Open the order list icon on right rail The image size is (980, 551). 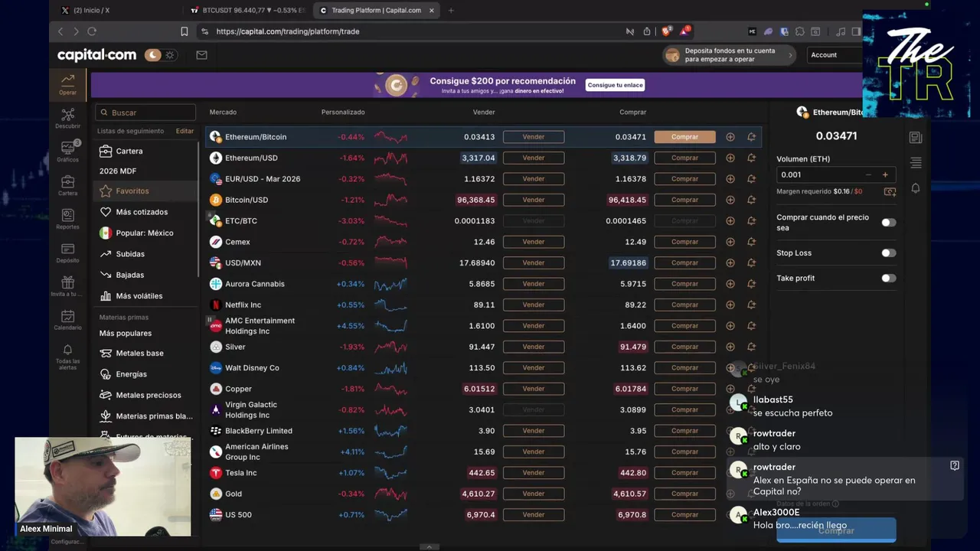tap(916, 163)
